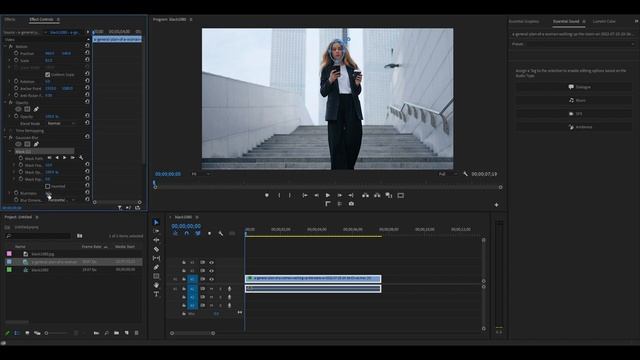640x360 pixels.
Task: Delete selected item with trash icon
Action: pos(137,333)
